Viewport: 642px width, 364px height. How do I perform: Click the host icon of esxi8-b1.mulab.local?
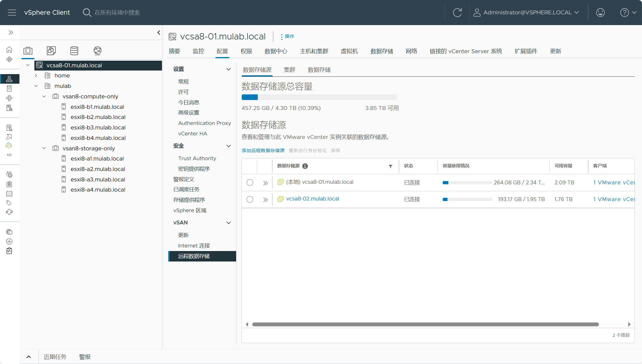pos(64,107)
